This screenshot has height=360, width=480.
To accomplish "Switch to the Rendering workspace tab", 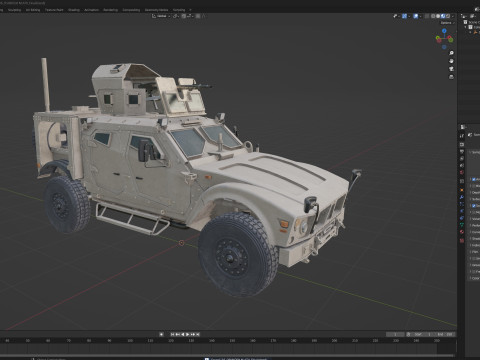I will [x=111, y=10].
